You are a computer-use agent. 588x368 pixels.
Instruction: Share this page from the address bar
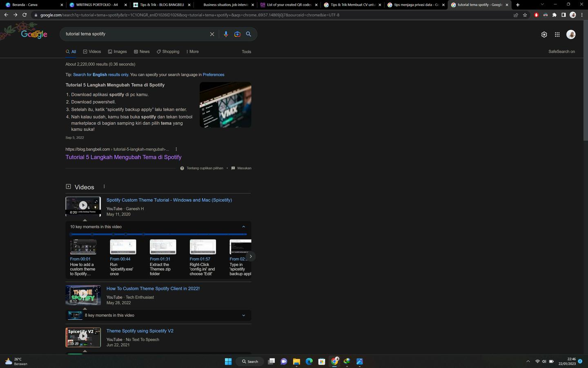[516, 15]
